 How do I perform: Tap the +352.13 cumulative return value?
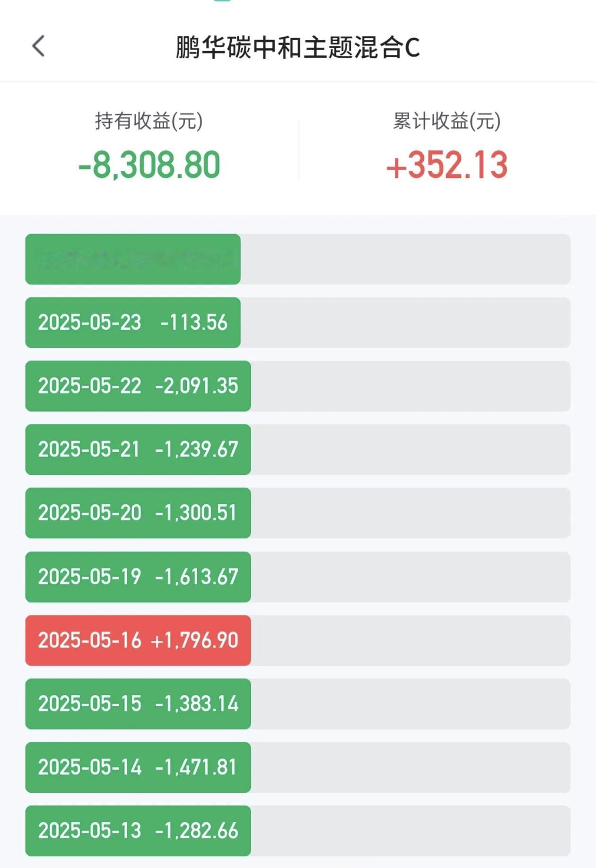pyautogui.click(x=447, y=165)
